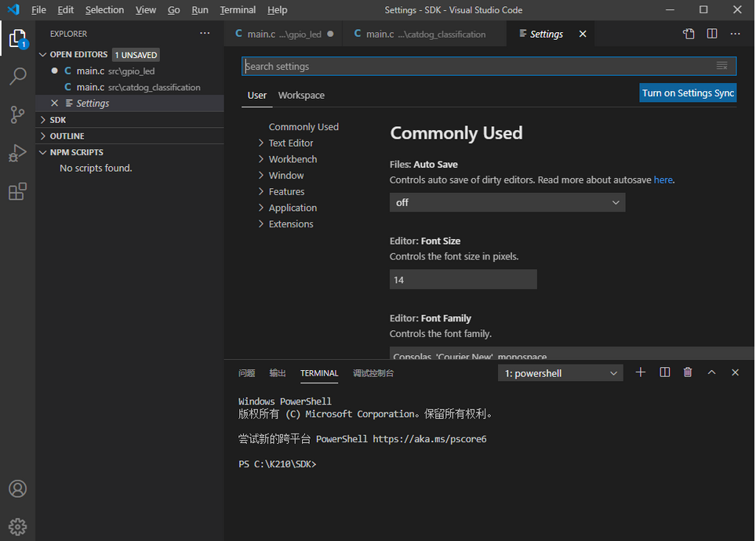Open the Edit menu
This screenshot has height=541, width=756.
[x=66, y=9]
